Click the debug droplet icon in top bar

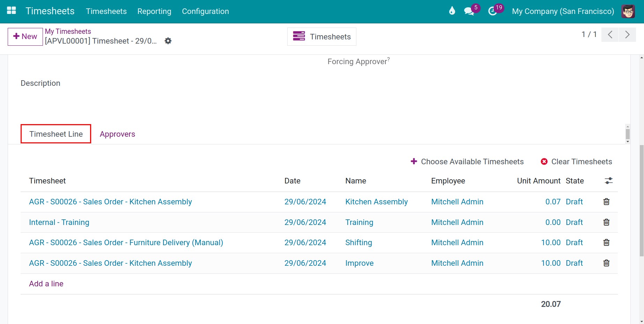click(x=452, y=11)
